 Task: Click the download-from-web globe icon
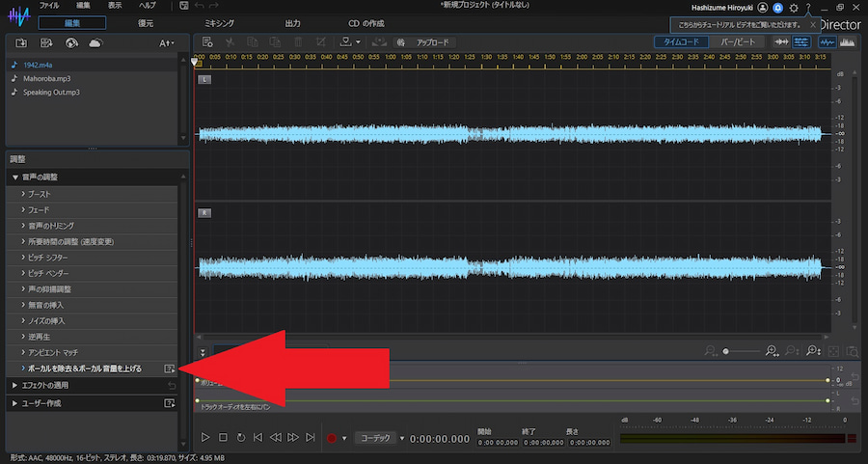71,42
